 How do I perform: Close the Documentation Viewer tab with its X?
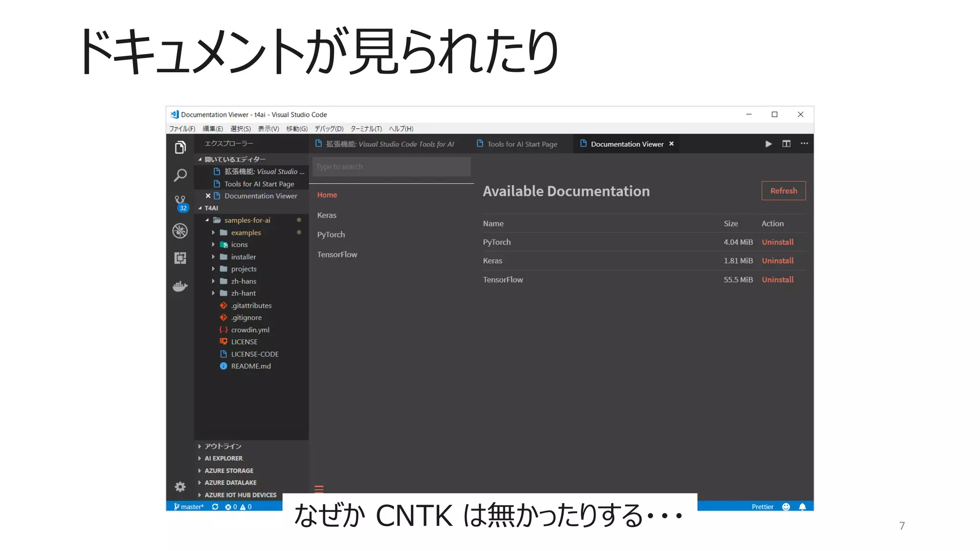pyautogui.click(x=671, y=144)
